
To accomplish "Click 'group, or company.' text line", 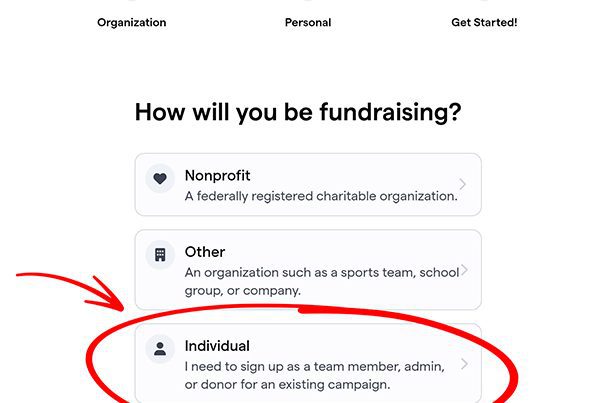I will click(x=243, y=290).
